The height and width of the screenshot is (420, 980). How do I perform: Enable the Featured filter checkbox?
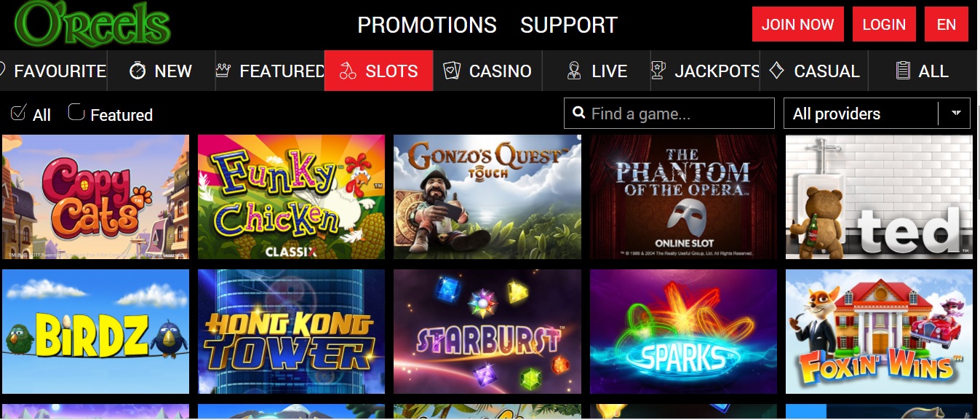[76, 112]
